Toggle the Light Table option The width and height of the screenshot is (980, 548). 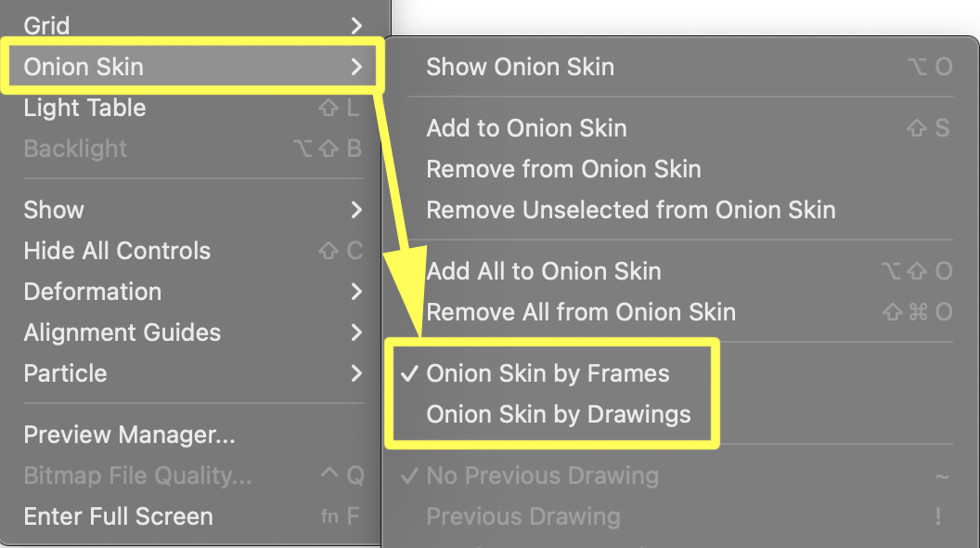coord(84,108)
